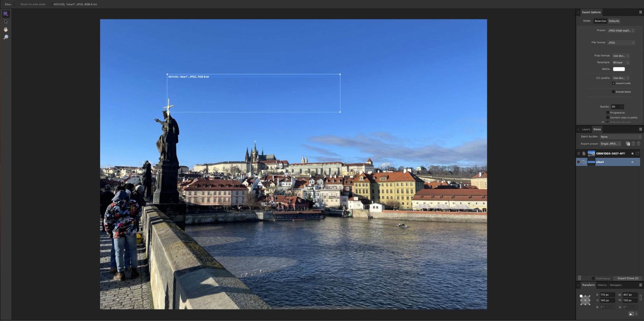644x321 pixels.
Task: Toggle the export dot on slice1 row
Action: tap(633, 162)
